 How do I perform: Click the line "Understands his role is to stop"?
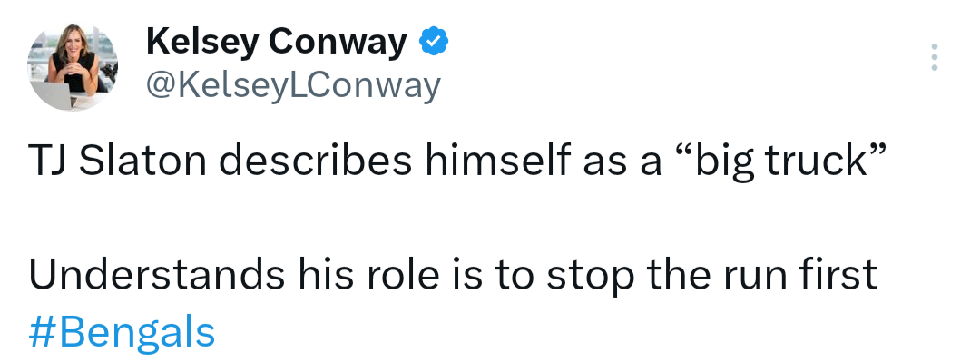(453, 275)
